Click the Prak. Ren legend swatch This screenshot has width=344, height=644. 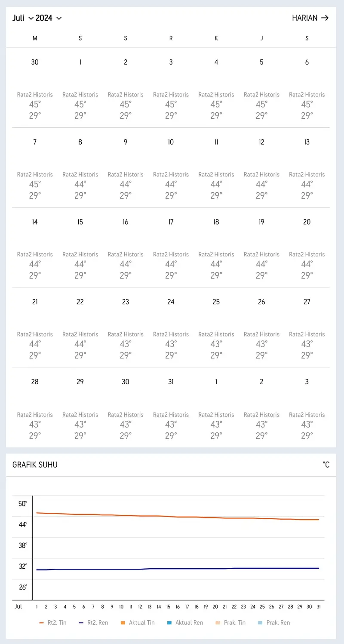click(261, 622)
